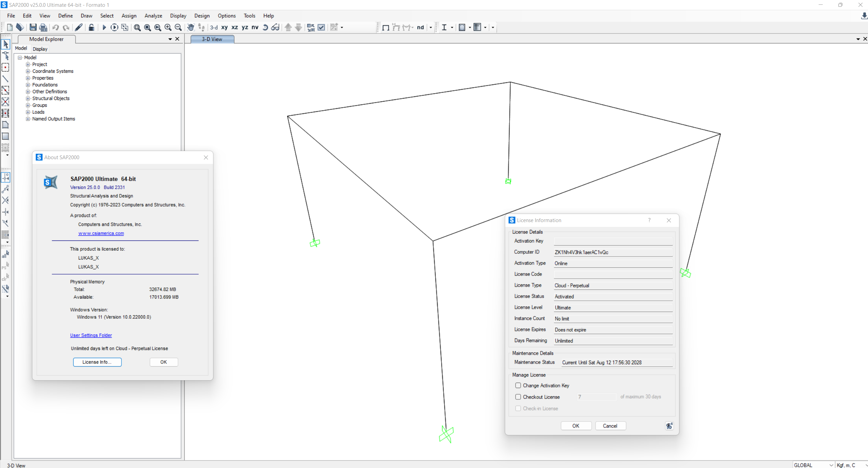Click the Zoom In One Step icon
The width and height of the screenshot is (868, 468).
click(168, 28)
